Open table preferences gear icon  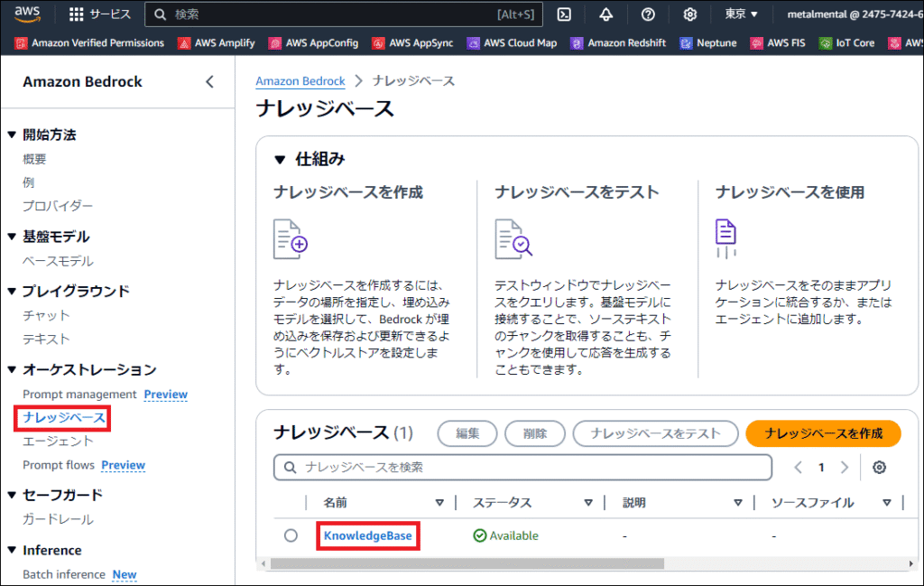879,467
